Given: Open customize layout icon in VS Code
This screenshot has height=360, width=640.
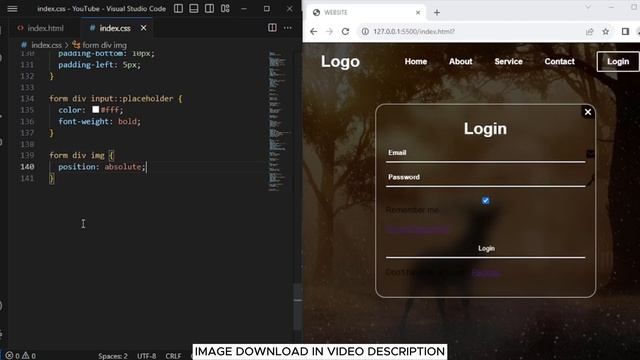Looking at the screenshot, I should click(x=225, y=9).
